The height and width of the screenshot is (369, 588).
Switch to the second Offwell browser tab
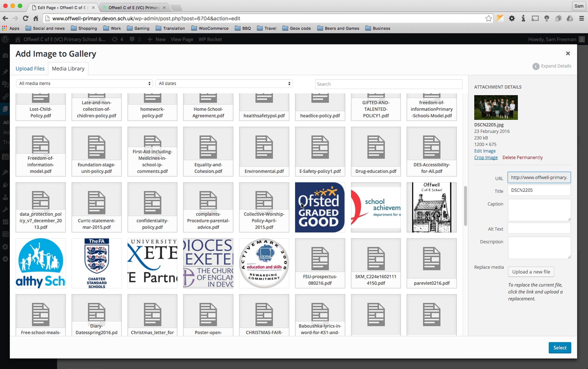coord(134,8)
